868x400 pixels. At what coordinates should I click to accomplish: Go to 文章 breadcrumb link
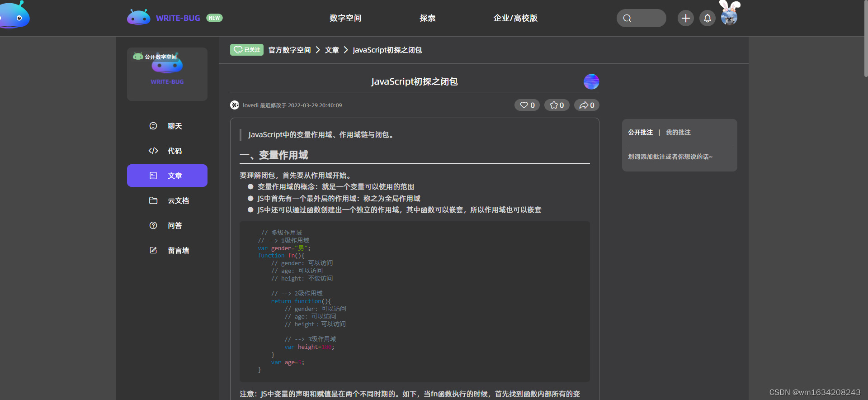(x=332, y=50)
